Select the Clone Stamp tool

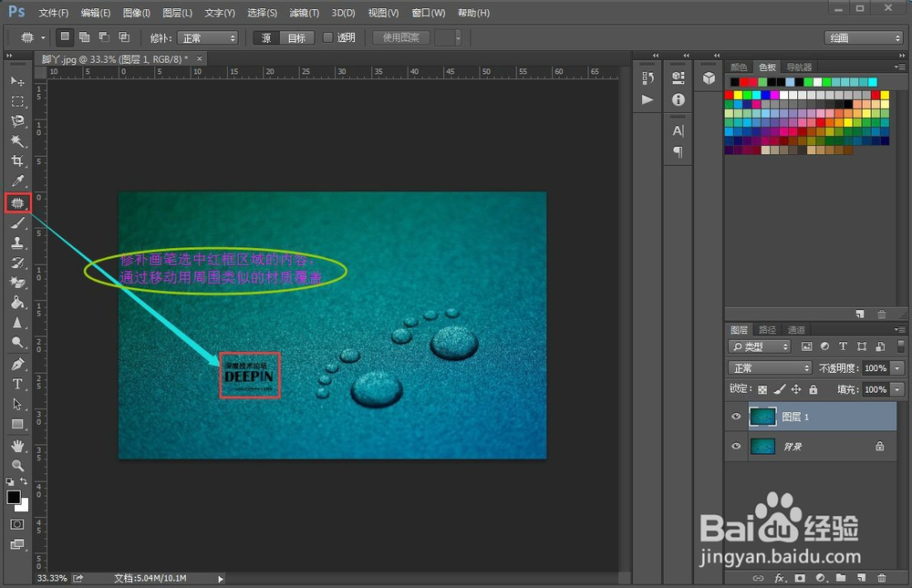(x=17, y=243)
